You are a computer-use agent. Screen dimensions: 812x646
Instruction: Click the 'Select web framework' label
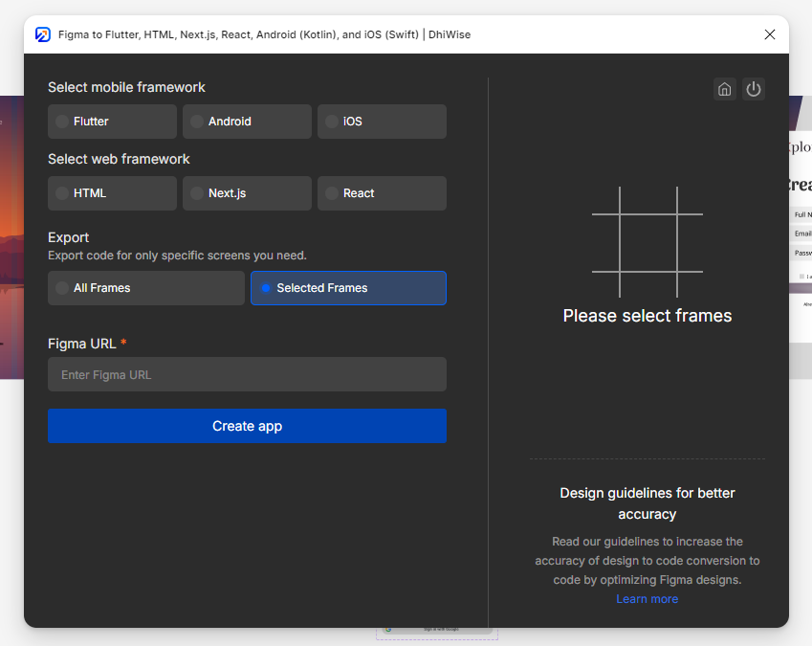coord(119,159)
